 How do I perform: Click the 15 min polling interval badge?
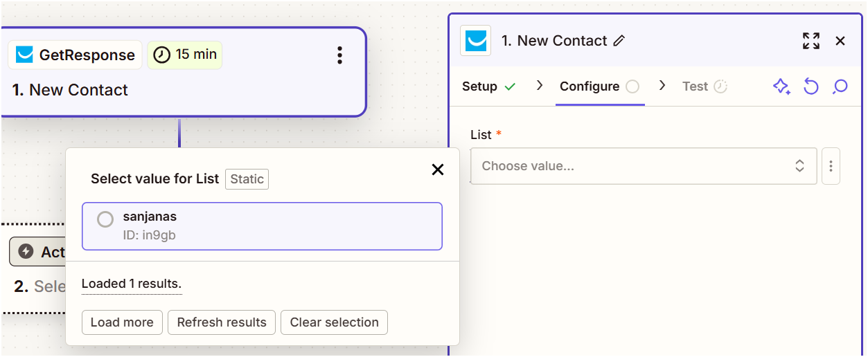click(184, 55)
